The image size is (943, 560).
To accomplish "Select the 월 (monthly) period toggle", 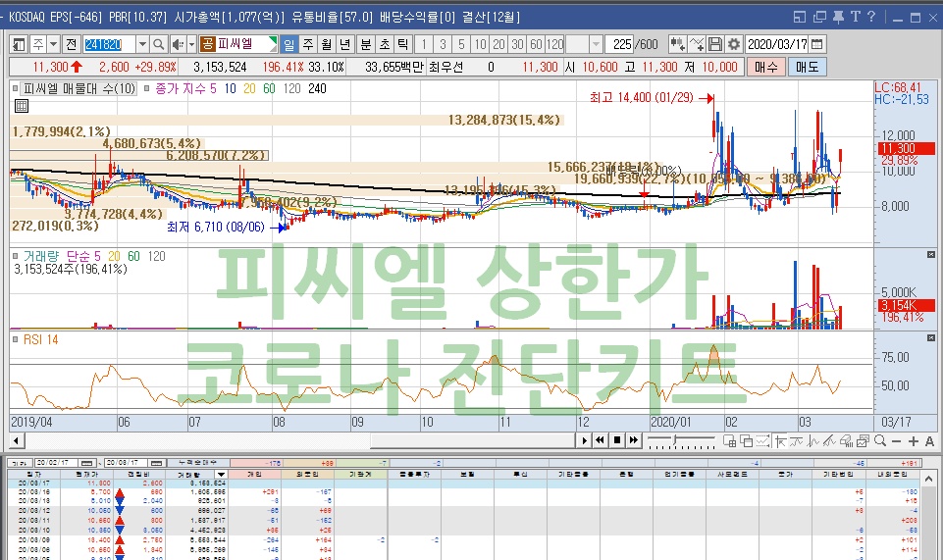I will (327, 44).
